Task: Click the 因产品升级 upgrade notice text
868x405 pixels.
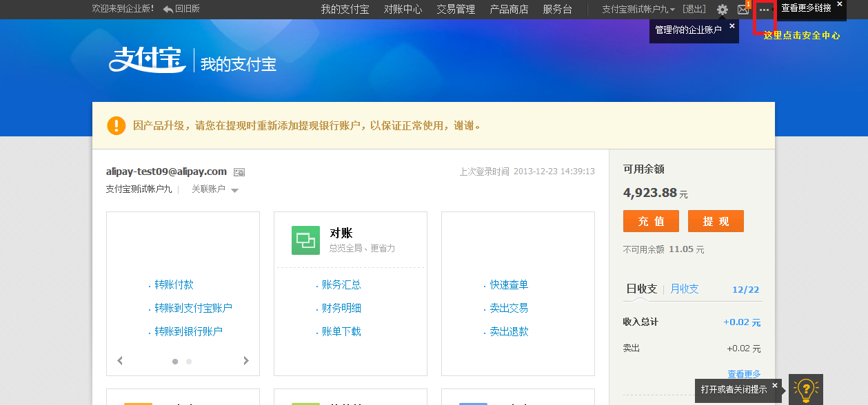Action: 307,126
